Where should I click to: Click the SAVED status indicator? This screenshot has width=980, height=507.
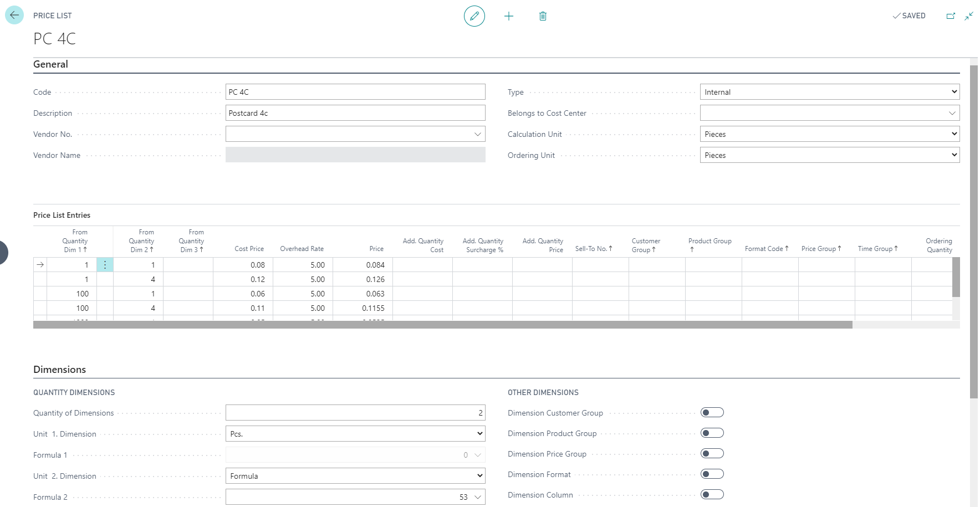pos(909,16)
